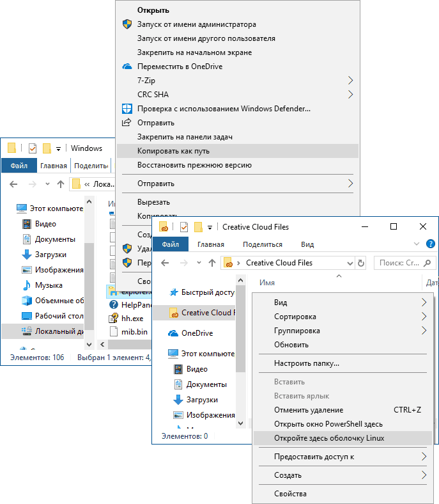Open Главная tab in Windows folder window

point(54,166)
